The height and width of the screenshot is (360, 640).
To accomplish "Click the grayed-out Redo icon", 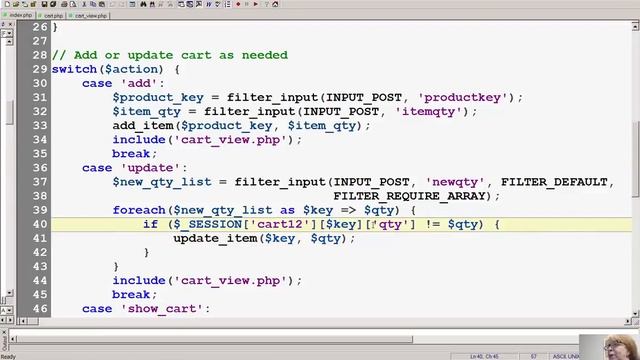I will click(x=122, y=4).
